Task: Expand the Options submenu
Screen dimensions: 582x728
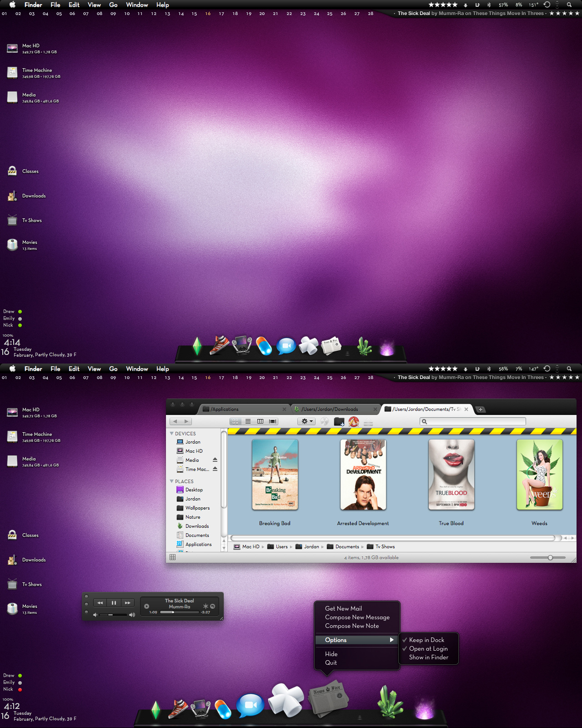Action: tap(357, 640)
